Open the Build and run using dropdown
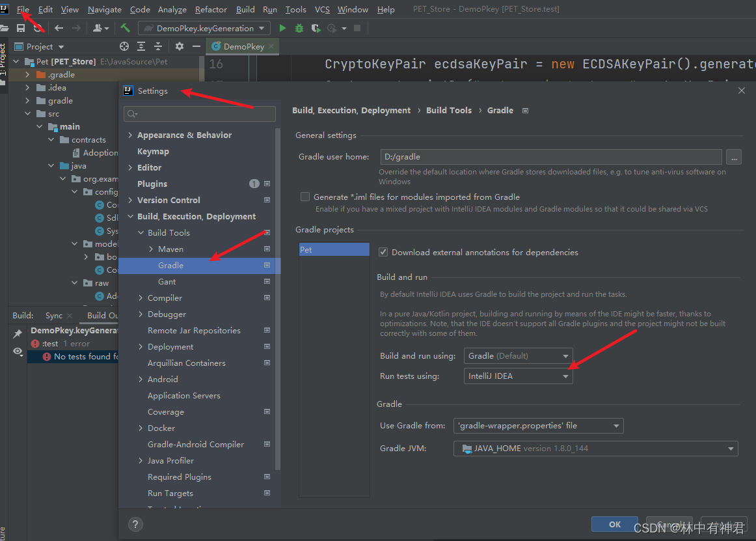The width and height of the screenshot is (756, 541). (519, 355)
